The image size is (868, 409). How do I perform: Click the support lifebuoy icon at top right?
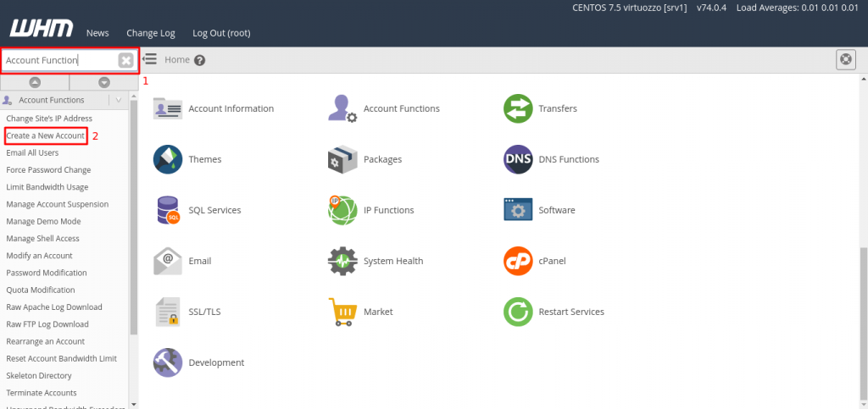click(845, 59)
